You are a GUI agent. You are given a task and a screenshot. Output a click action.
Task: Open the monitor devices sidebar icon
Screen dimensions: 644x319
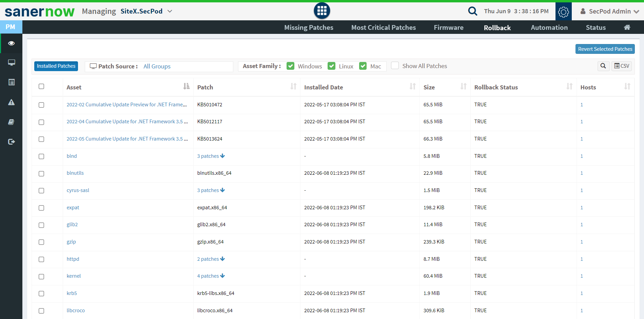click(12, 63)
